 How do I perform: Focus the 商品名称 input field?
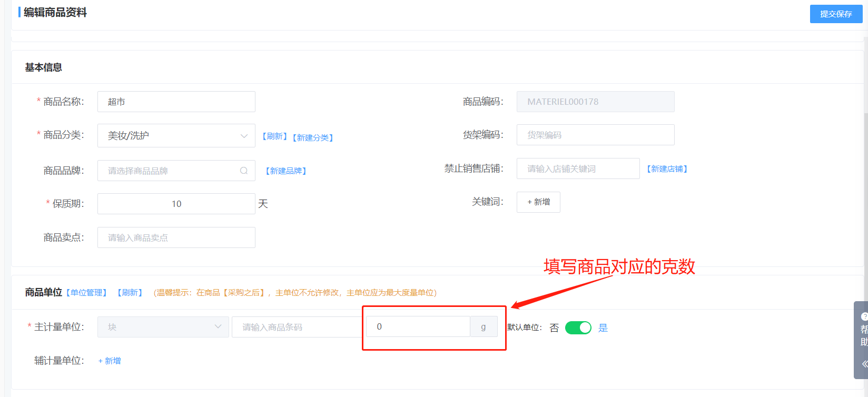coord(176,102)
